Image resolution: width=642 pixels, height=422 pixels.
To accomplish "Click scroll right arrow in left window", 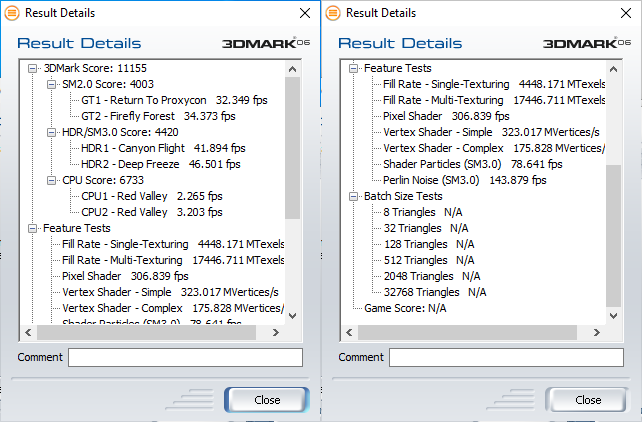I will [276, 332].
